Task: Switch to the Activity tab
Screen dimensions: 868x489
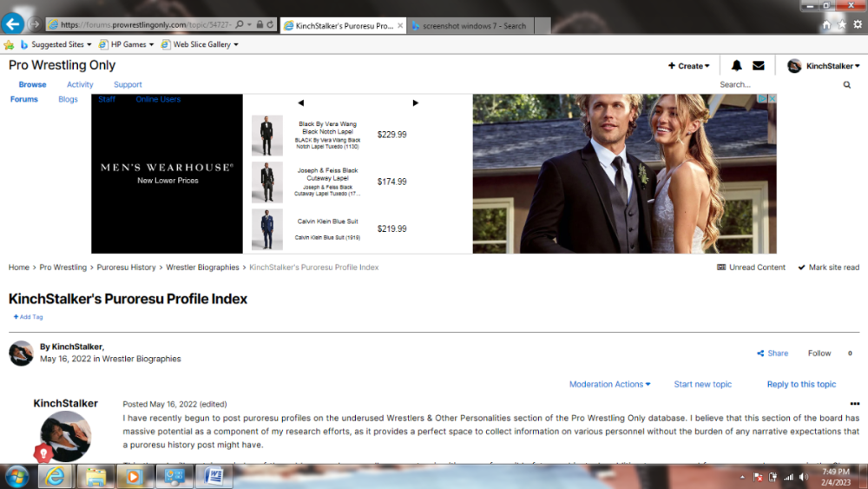Action: [x=80, y=85]
